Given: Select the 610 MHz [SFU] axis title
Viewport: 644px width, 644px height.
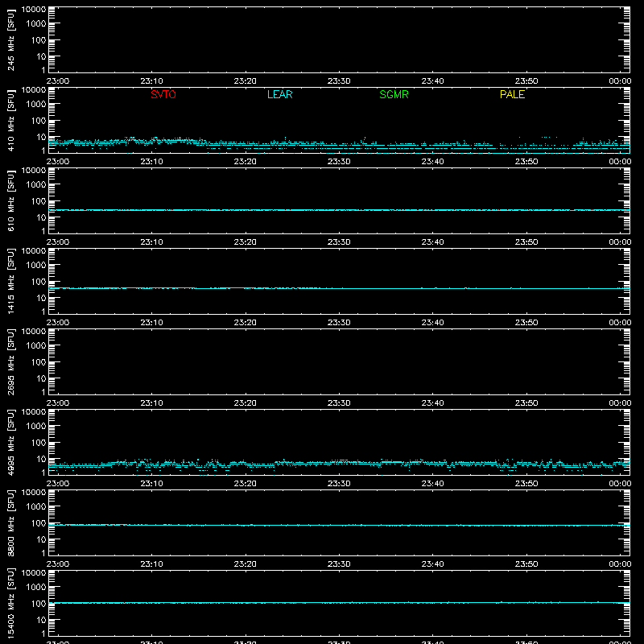Looking at the screenshot, I should coord(10,200).
